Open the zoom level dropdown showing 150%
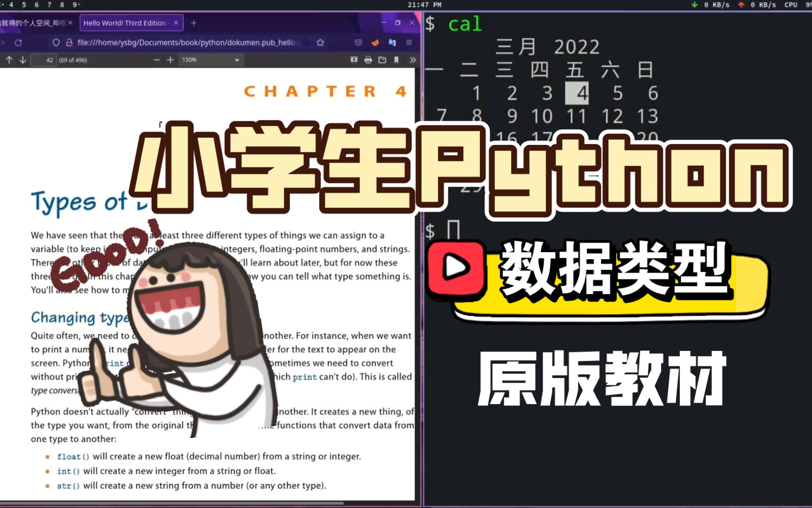Image resolution: width=812 pixels, height=508 pixels. point(211,60)
